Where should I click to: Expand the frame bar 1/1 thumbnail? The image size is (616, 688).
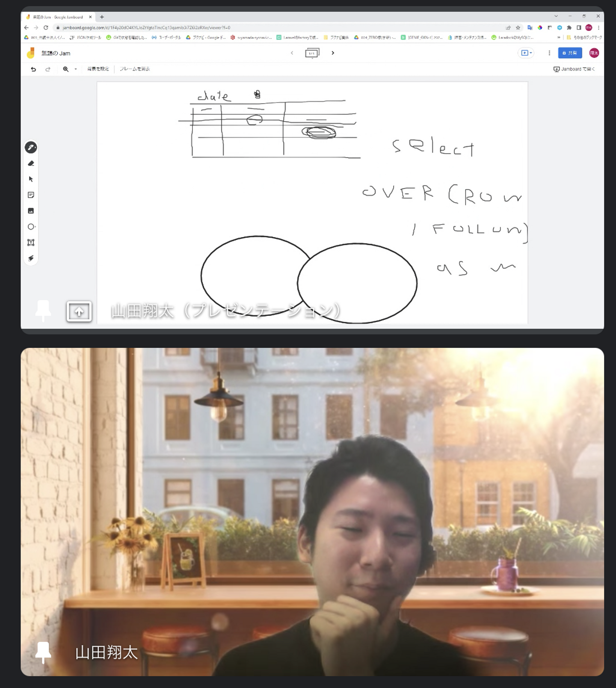[312, 53]
